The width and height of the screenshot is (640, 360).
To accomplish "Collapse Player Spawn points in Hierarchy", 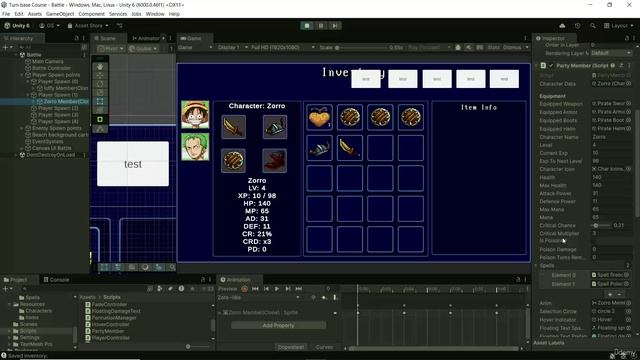I will coord(22,75).
